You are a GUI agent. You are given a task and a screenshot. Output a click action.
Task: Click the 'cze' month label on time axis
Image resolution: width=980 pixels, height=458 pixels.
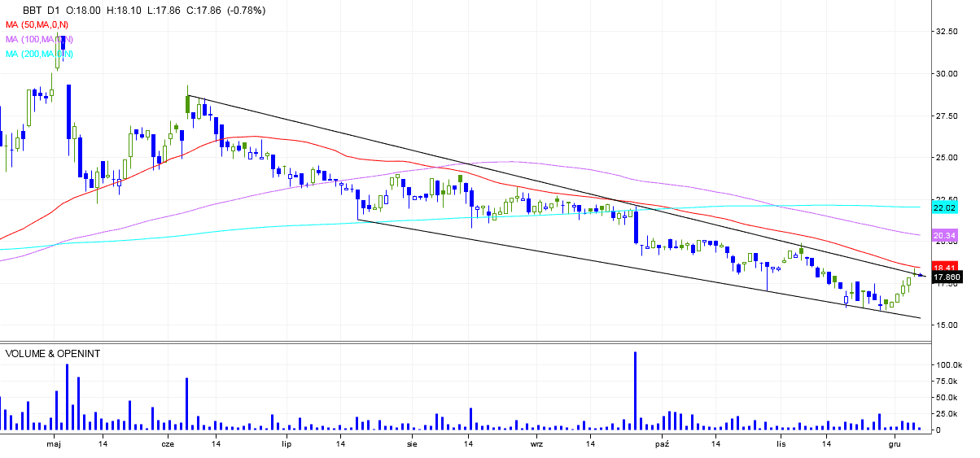tap(168, 444)
